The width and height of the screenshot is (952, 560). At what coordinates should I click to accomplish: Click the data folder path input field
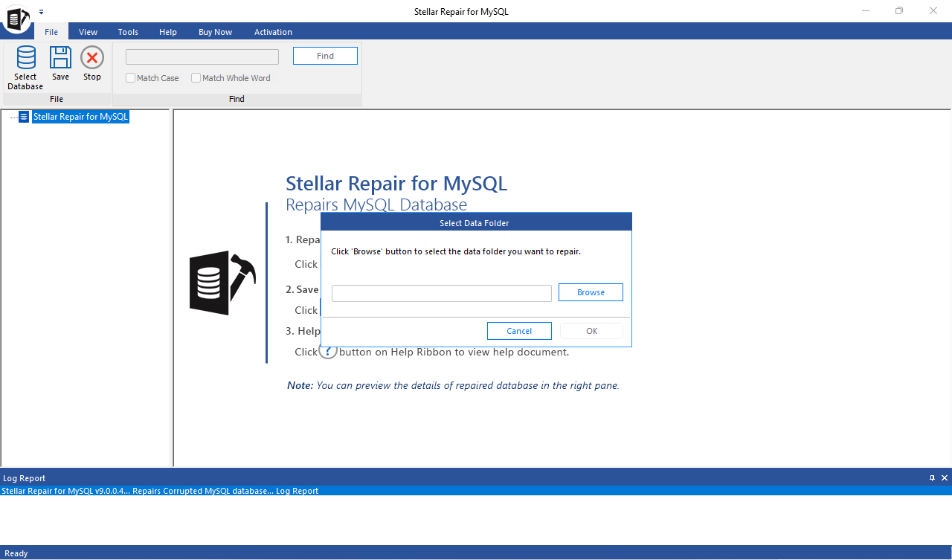coord(441,292)
